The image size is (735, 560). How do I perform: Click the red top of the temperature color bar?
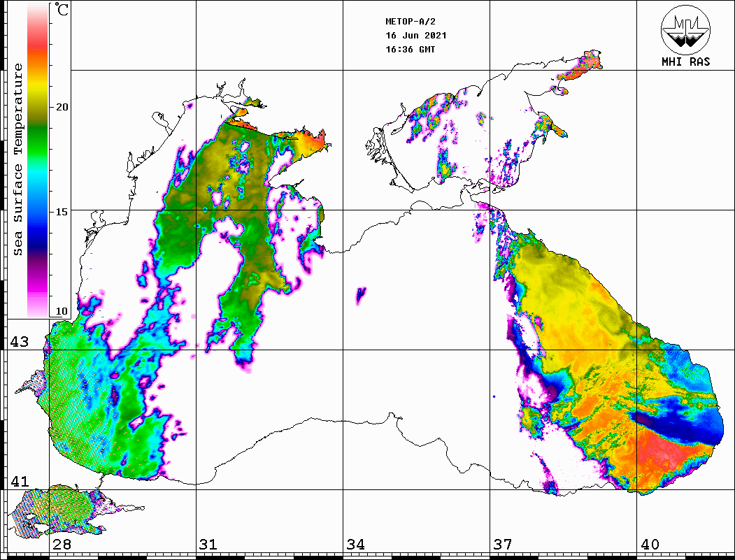click(38, 45)
